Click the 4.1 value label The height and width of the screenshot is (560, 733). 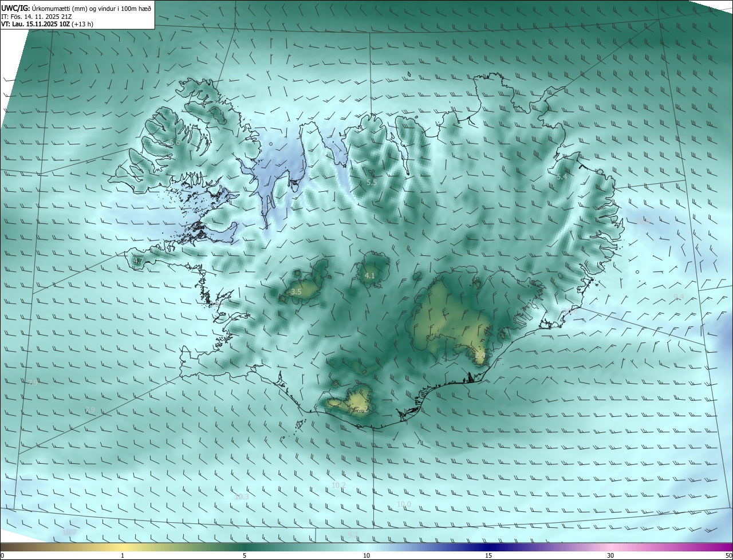[369, 275]
